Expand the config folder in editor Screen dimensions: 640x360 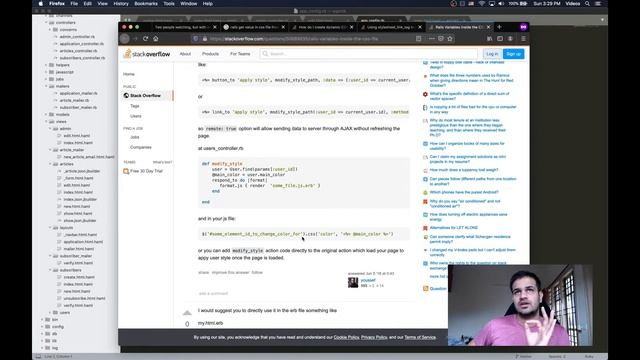[42, 327]
